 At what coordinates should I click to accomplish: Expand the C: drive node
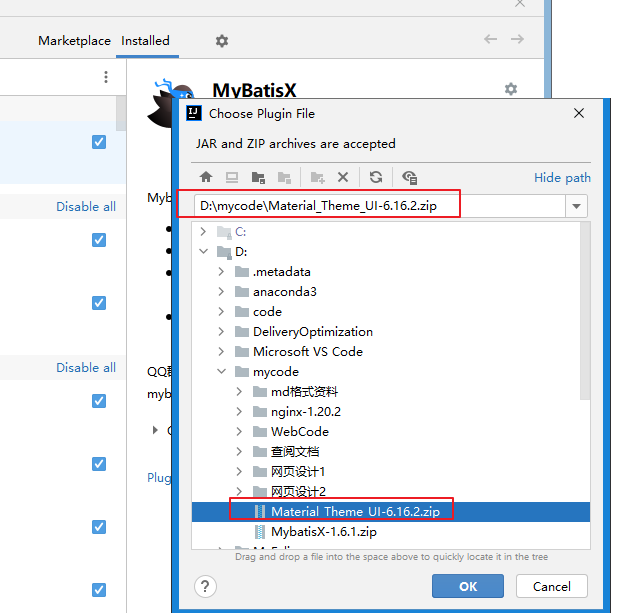tap(203, 232)
